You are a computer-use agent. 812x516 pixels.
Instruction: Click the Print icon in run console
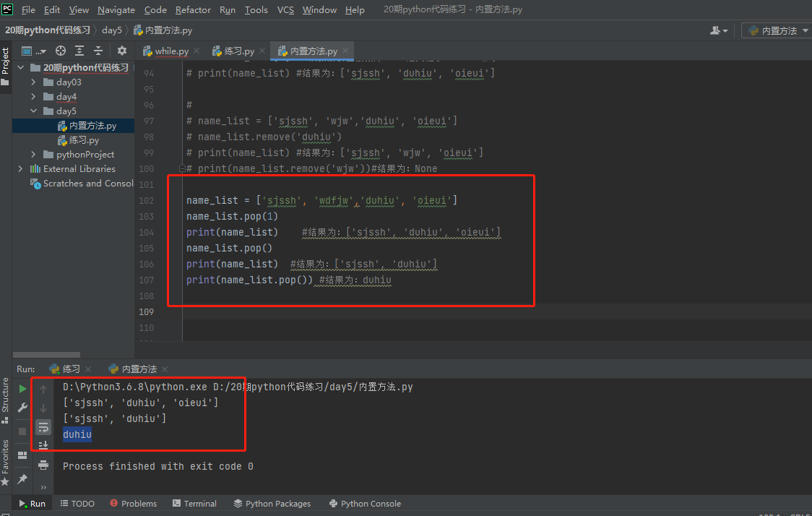point(43,465)
